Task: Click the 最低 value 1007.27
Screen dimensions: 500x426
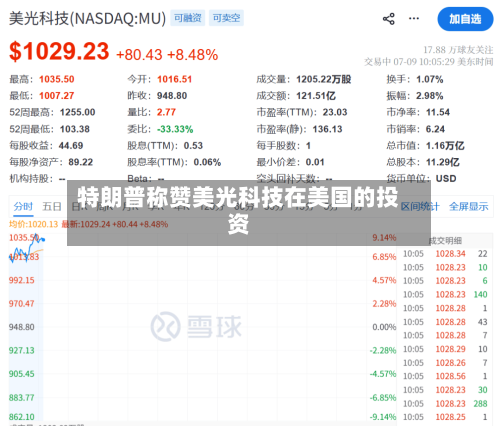Action: pyautogui.click(x=57, y=96)
